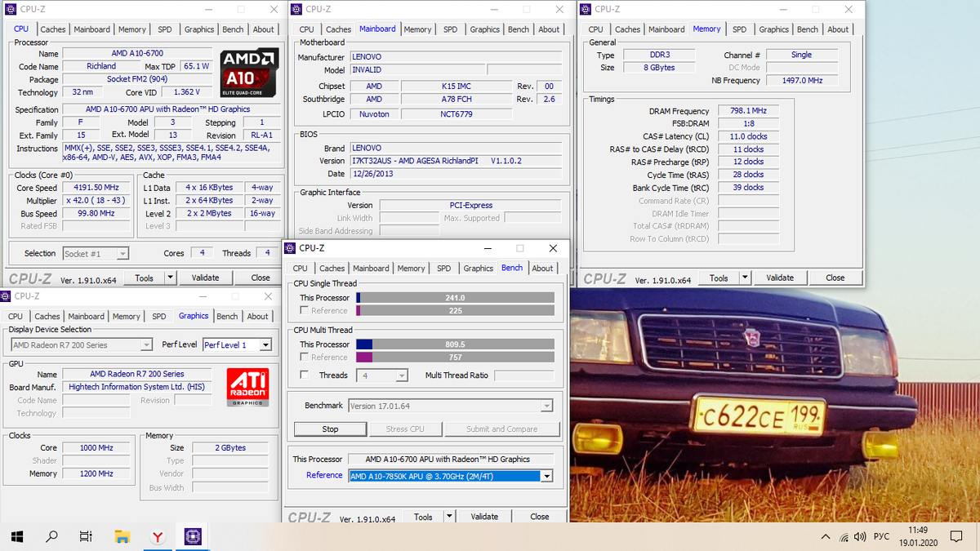Show hidden system tray icons
Screen dimensions: 980x551
point(825,537)
